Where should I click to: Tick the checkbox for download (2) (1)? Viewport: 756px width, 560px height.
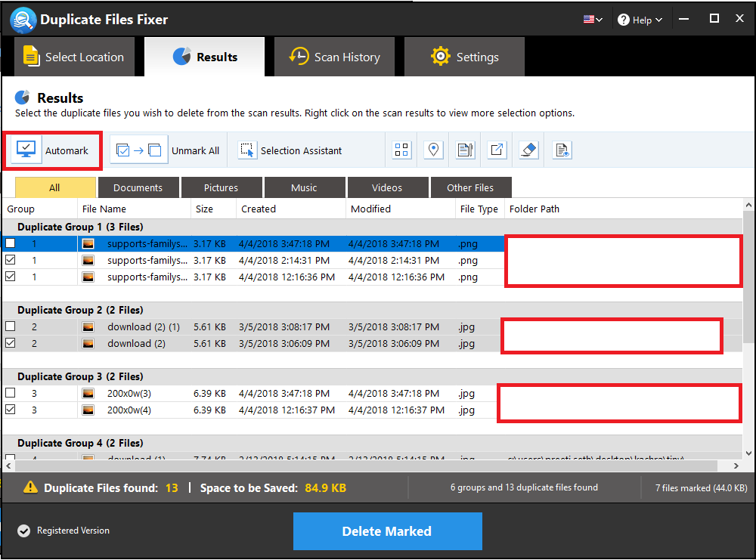[10, 326]
